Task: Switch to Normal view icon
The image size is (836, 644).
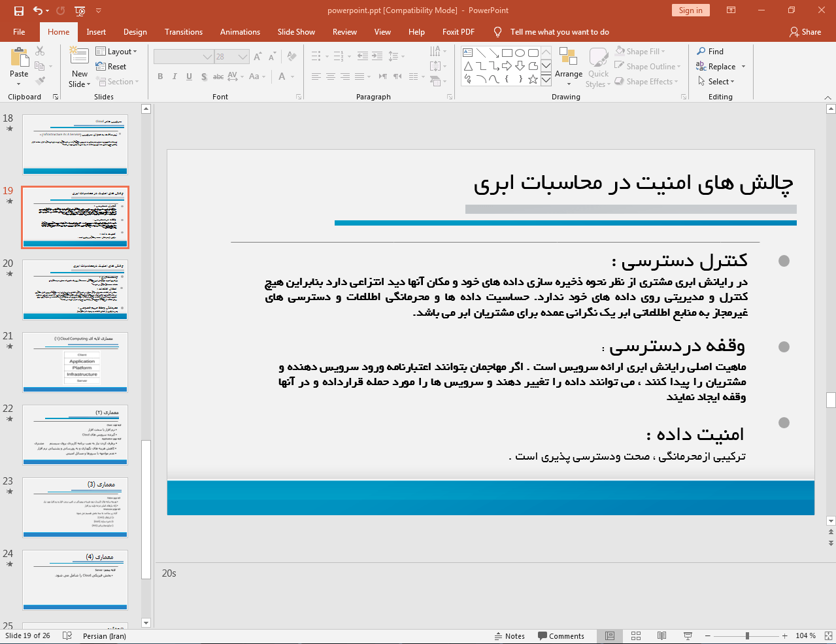Action: (x=610, y=636)
